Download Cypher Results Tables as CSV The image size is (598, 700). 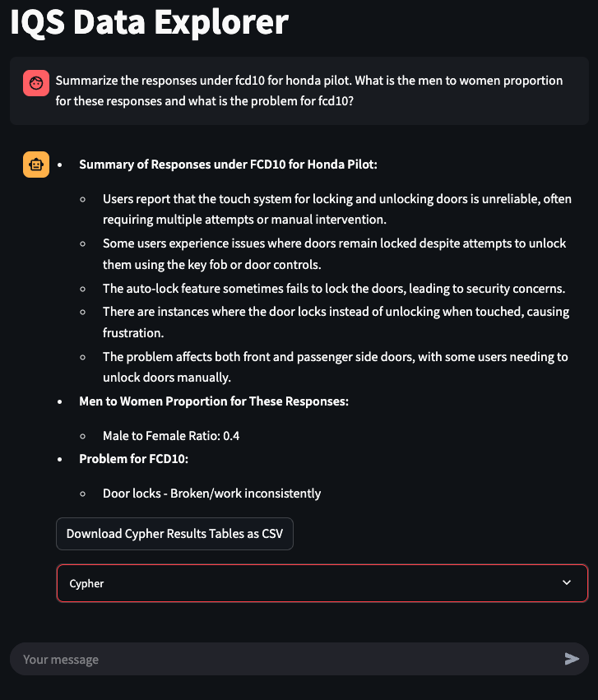(174, 534)
